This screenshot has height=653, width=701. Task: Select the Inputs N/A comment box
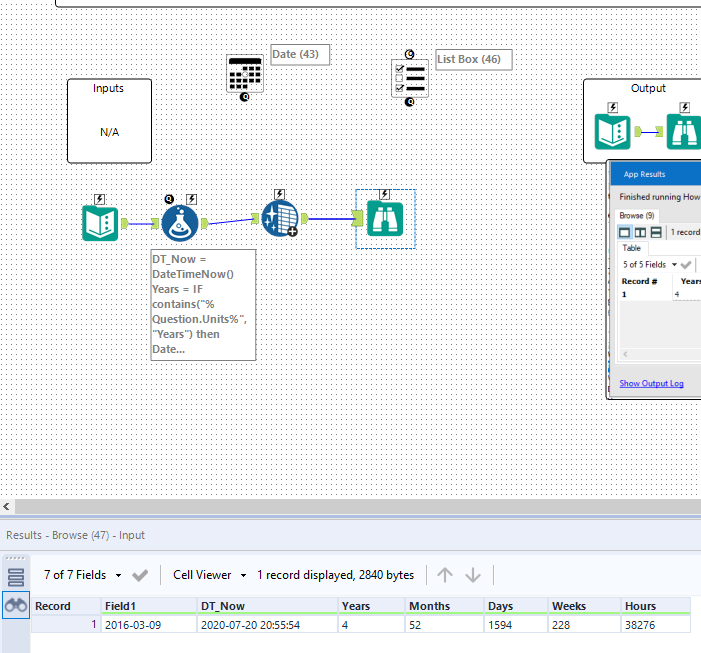coord(110,121)
